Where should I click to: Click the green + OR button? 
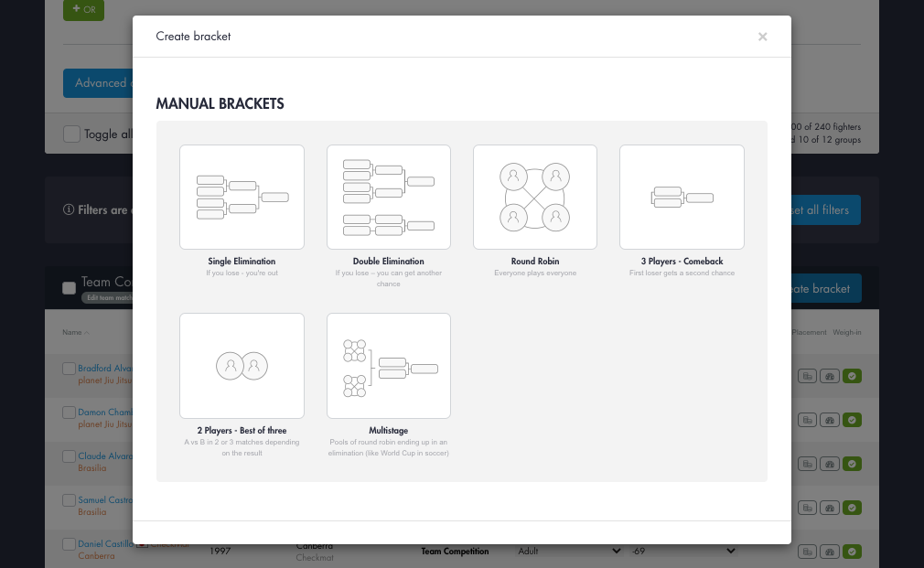pos(83,10)
